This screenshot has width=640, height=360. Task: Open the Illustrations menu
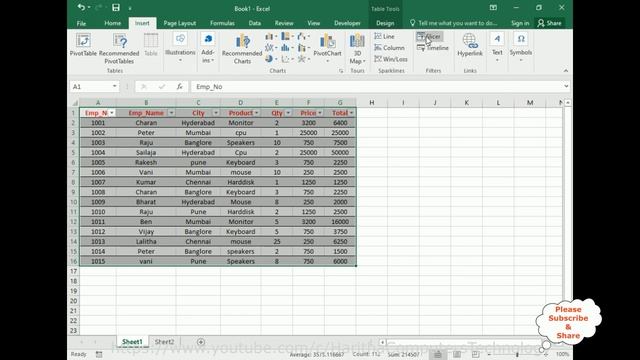[180, 48]
